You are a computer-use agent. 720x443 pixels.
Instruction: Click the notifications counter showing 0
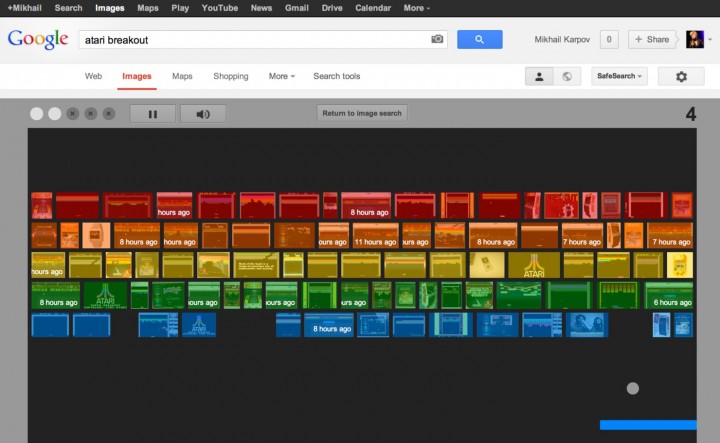[609, 39]
